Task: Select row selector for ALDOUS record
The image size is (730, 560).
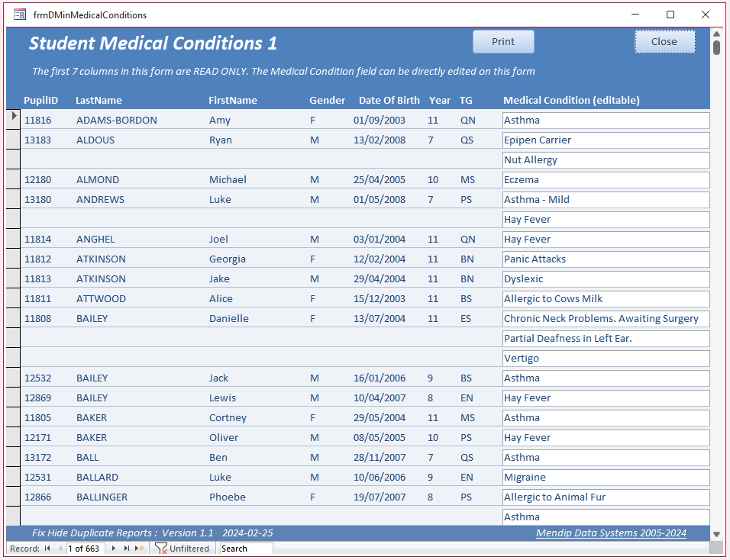Action: tap(13, 139)
